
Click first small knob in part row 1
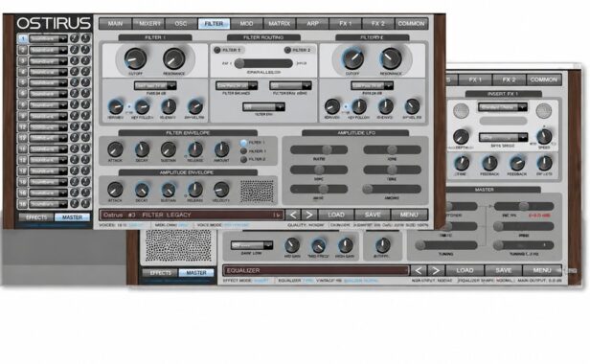click(x=75, y=38)
